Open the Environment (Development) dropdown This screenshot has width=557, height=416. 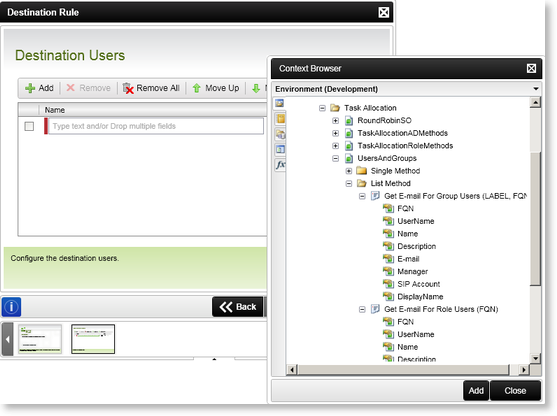406,89
